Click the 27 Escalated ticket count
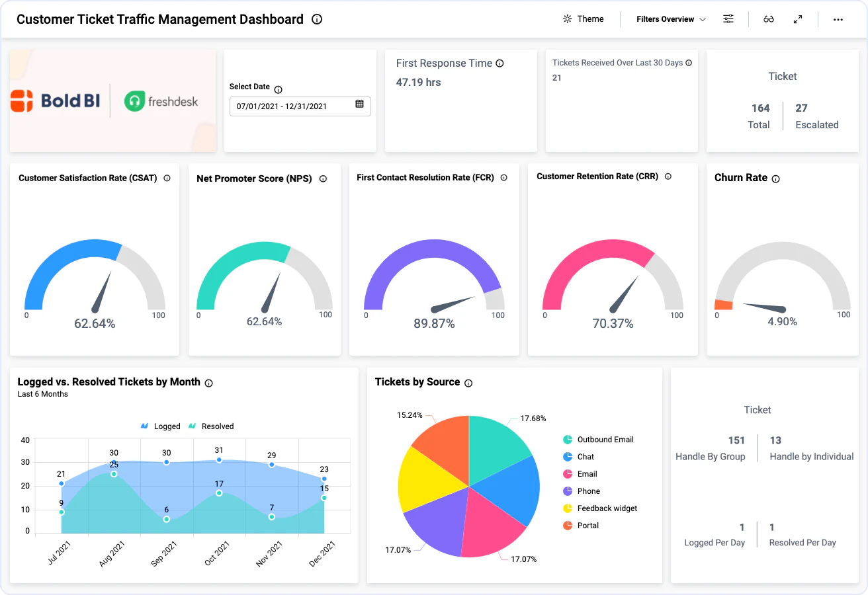 coord(801,108)
